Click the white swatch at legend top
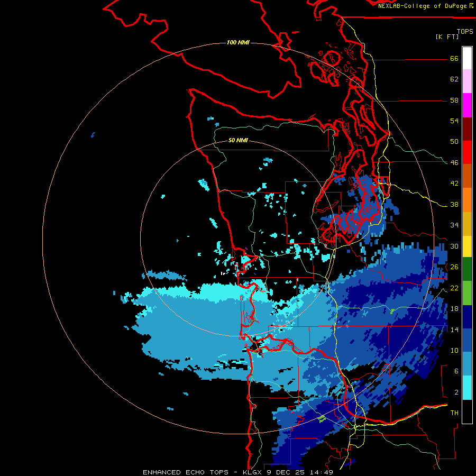This screenshot has height=476, width=476. [x=467, y=58]
